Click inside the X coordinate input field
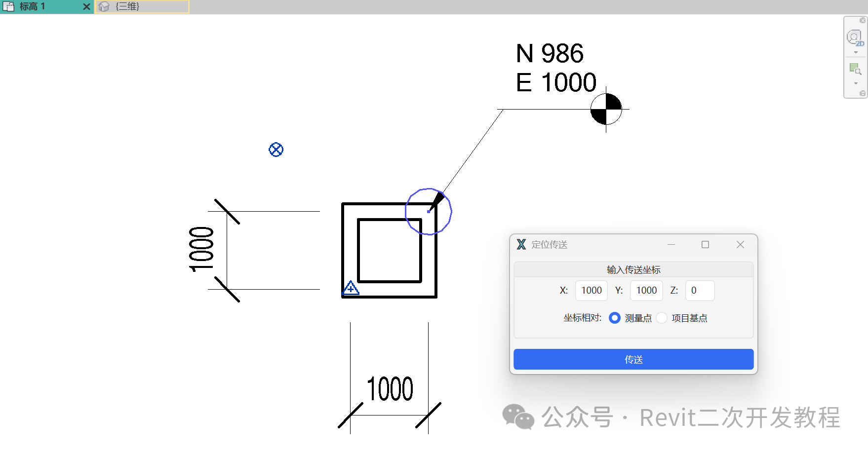Screen dimensions: 868x452 tap(591, 291)
